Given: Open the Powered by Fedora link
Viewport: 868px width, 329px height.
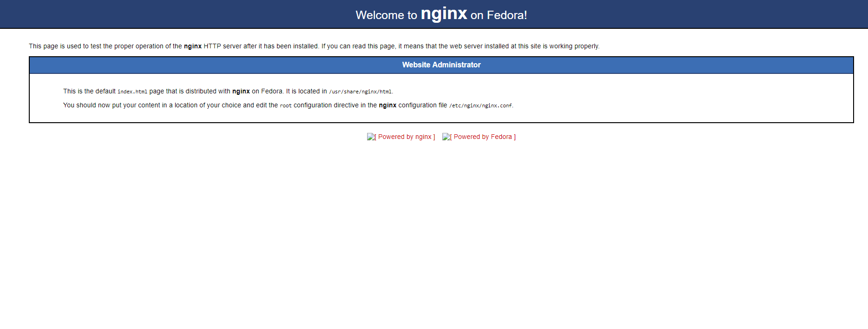Looking at the screenshot, I should [x=479, y=137].
